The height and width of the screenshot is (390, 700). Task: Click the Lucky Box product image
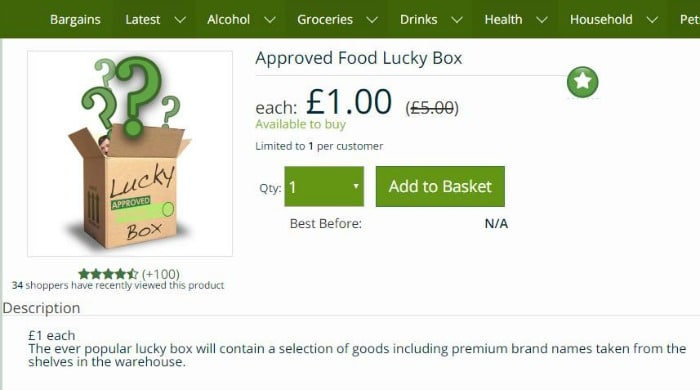130,154
